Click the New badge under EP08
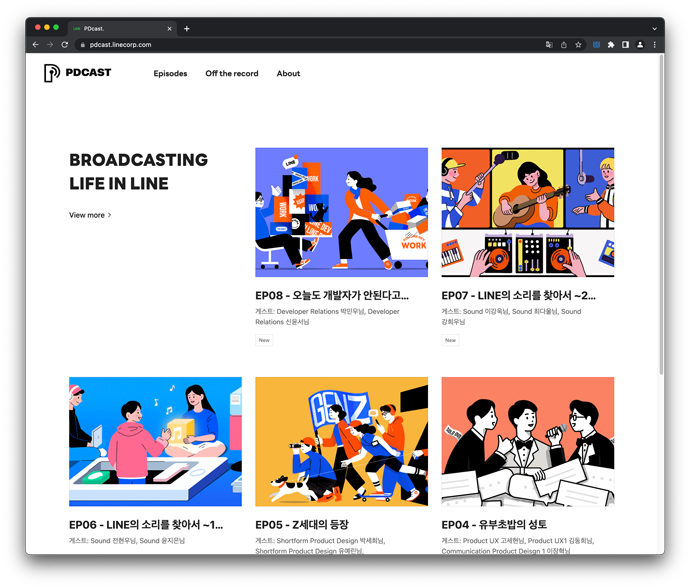The image size is (690, 588). 264,340
